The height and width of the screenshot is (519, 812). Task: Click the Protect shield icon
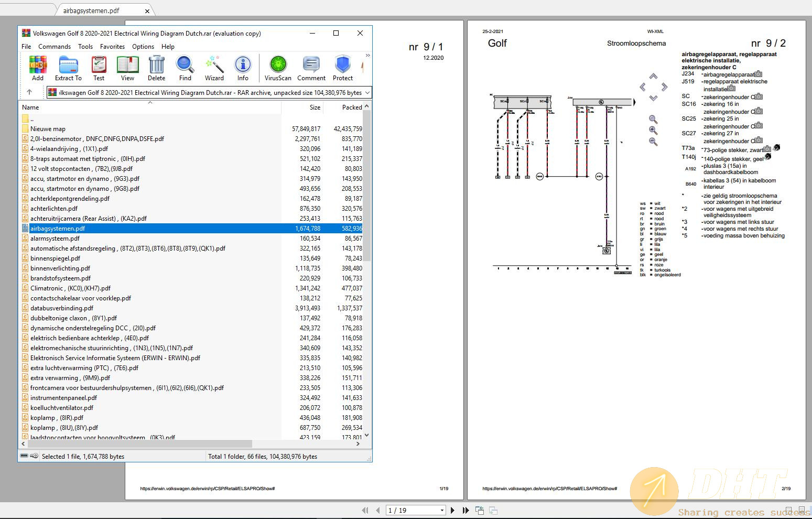pyautogui.click(x=343, y=69)
